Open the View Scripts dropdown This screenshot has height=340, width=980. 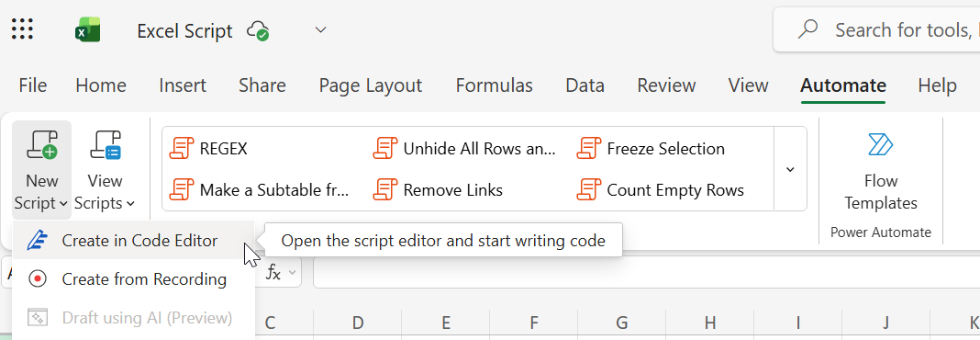tap(105, 169)
